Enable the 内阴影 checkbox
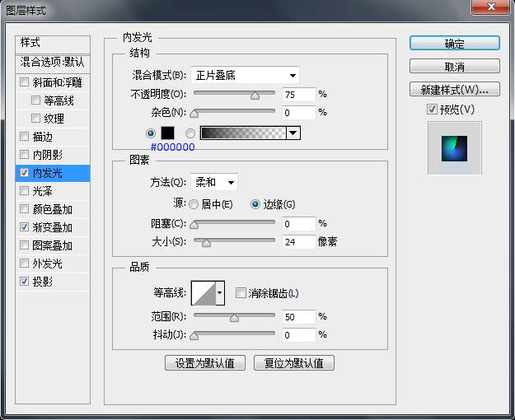This screenshot has width=515, height=420. coord(24,154)
